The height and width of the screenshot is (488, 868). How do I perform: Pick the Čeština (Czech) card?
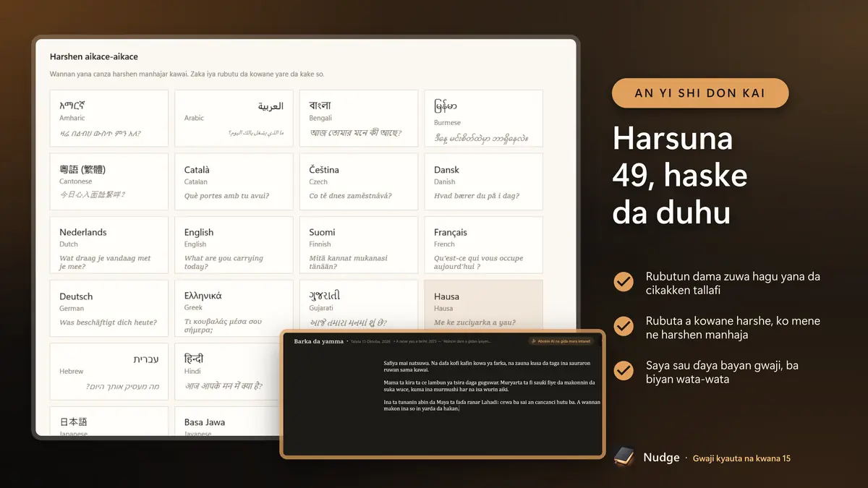click(x=359, y=181)
